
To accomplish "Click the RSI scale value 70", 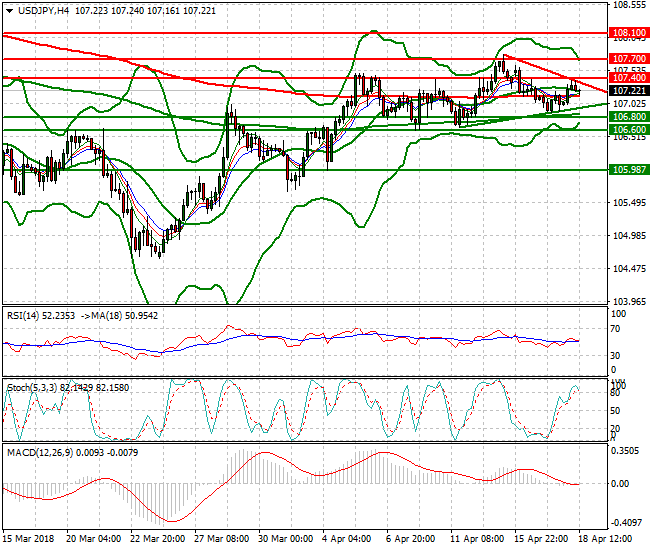I will [x=616, y=329].
